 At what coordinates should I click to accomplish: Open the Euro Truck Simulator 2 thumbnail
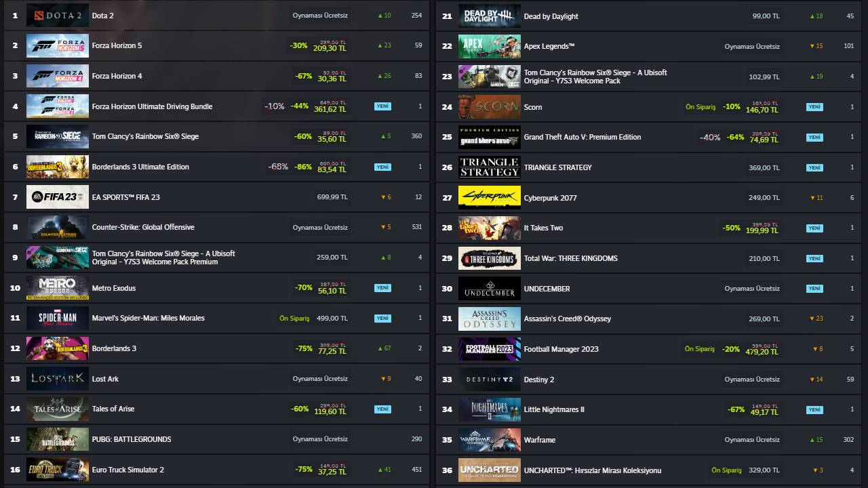(58, 470)
